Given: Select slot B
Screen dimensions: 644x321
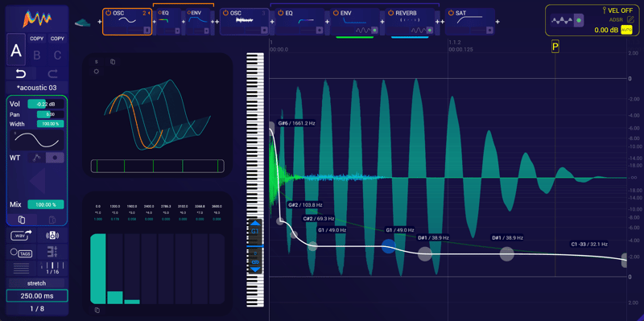Looking at the screenshot, I should coord(36,55).
